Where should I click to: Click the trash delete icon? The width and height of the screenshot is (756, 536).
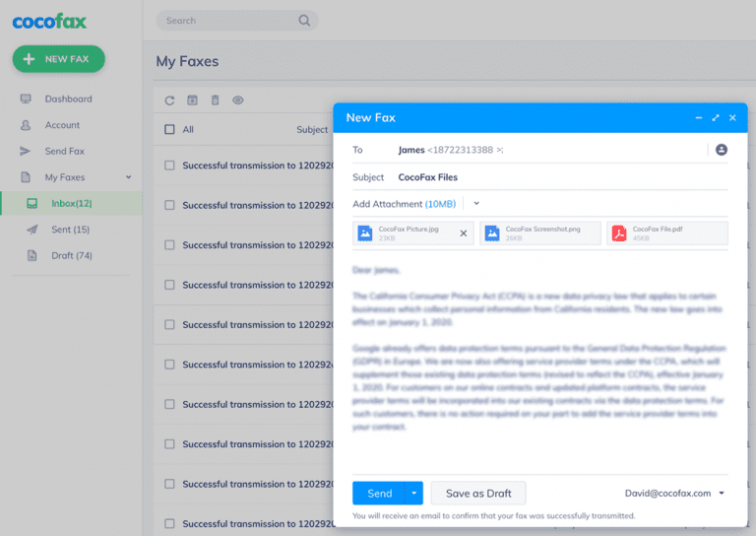215,100
